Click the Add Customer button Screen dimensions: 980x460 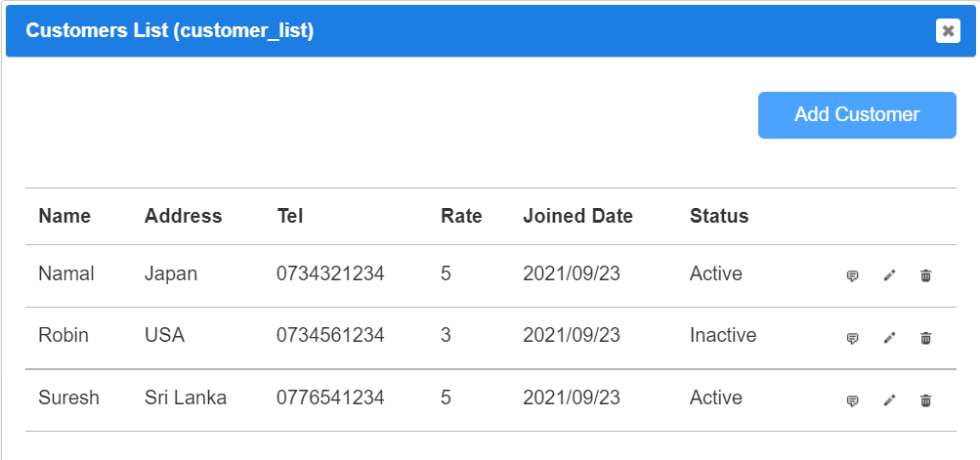[857, 115]
